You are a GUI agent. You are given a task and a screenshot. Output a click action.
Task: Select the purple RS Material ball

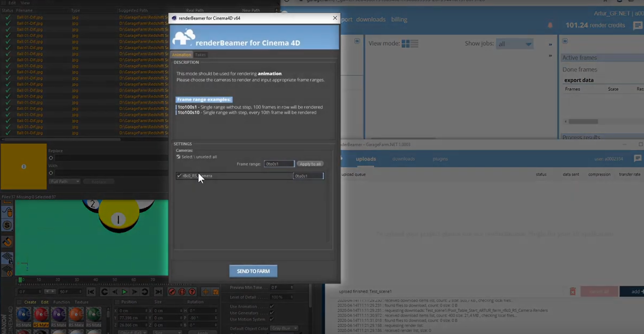(x=58, y=315)
